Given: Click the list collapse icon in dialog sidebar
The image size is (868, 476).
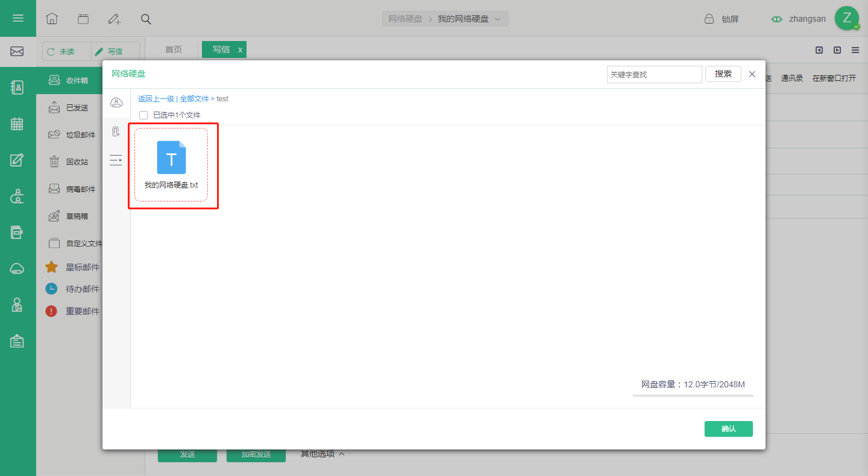Looking at the screenshot, I should pyautogui.click(x=116, y=160).
